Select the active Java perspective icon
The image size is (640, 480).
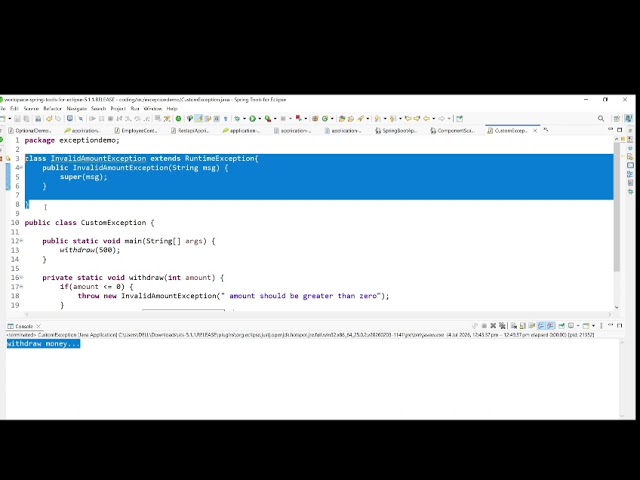(628, 118)
